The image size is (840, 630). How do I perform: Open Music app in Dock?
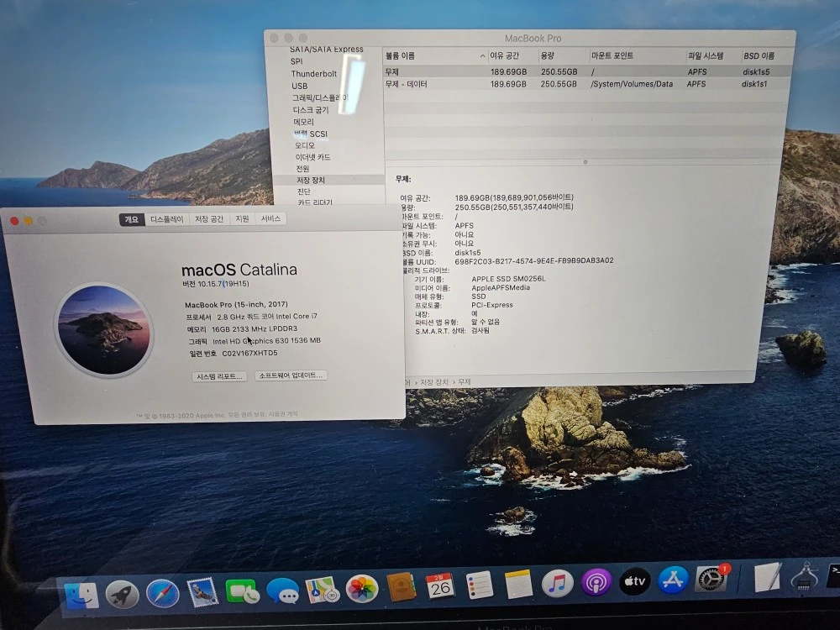pos(557,583)
